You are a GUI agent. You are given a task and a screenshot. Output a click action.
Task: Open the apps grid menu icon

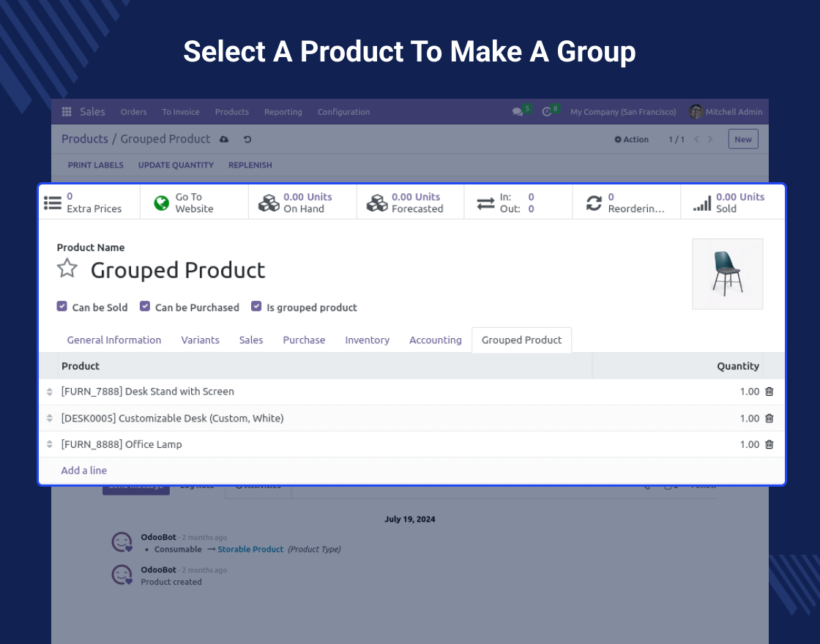click(67, 112)
